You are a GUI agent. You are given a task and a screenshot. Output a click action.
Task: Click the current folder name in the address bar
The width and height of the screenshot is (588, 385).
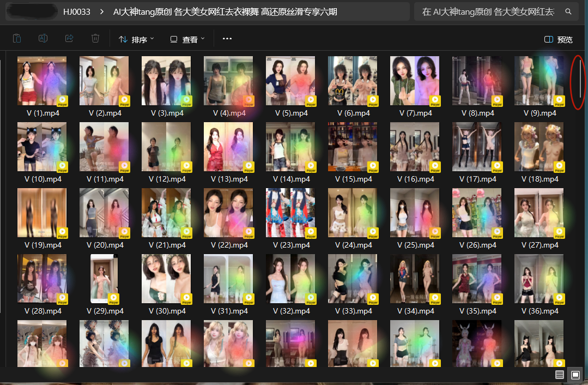225,11
